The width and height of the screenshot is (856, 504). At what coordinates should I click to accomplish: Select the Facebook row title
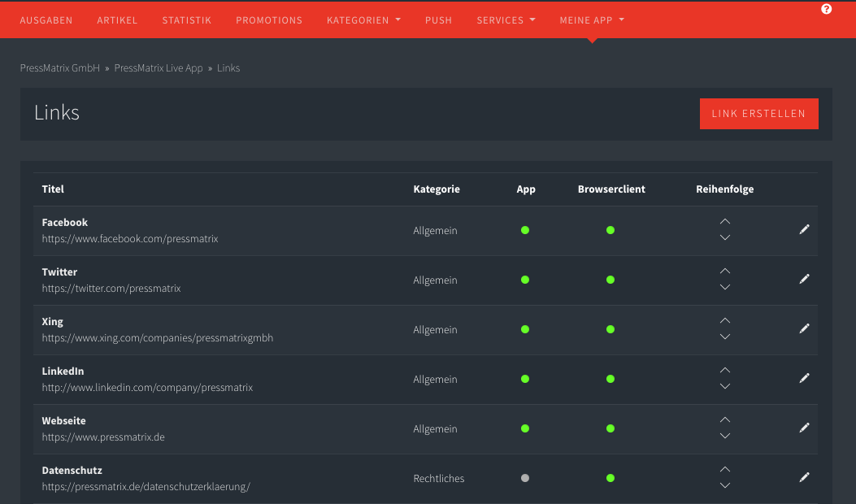[65, 222]
